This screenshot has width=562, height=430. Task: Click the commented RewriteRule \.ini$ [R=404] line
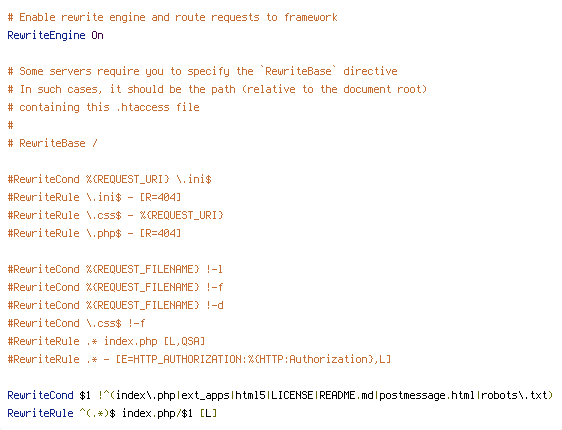point(94,197)
